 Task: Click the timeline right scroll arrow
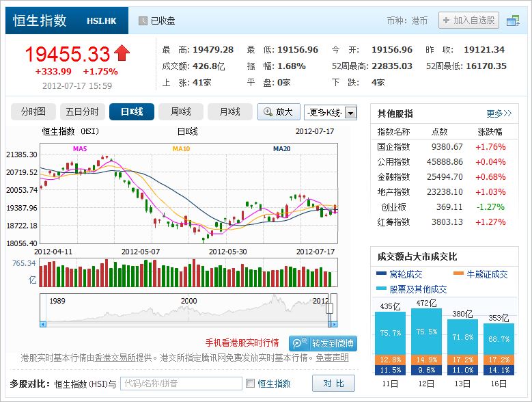pos(334,324)
